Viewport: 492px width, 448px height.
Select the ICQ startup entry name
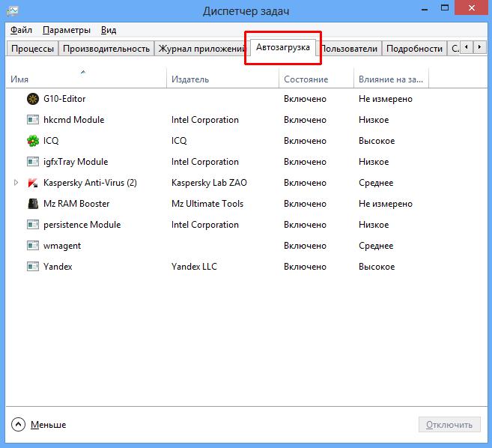tap(51, 141)
